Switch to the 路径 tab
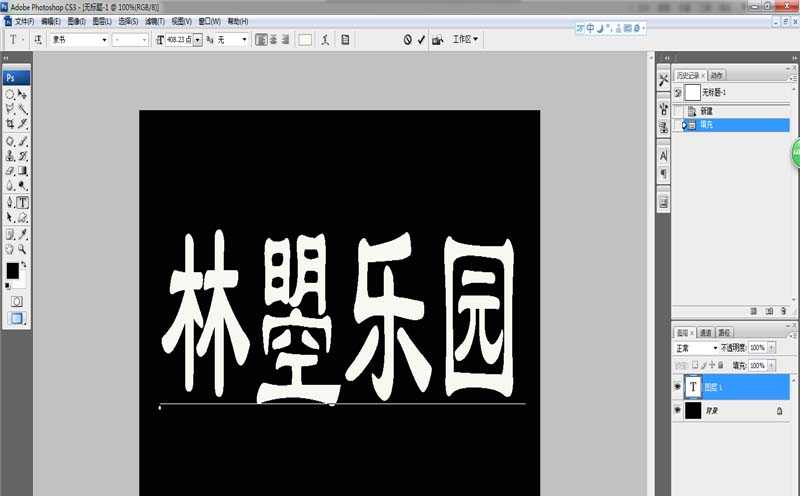Screen dimensions: 800x496 [723, 333]
